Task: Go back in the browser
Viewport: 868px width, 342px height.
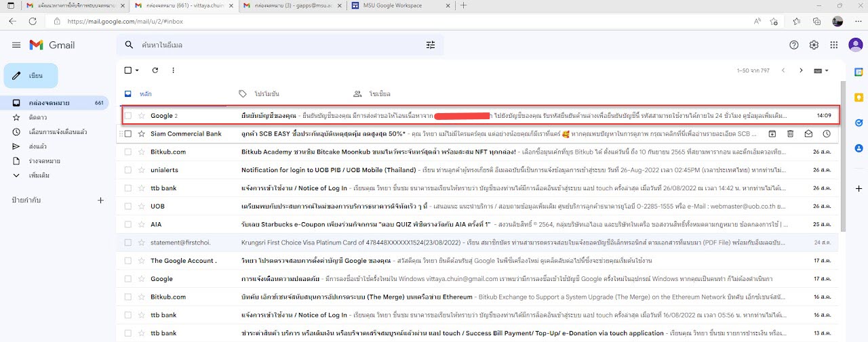Action: (12, 22)
